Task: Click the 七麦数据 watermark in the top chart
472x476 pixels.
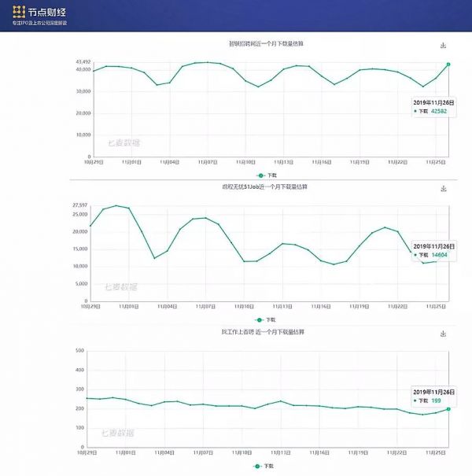Action: (x=124, y=142)
